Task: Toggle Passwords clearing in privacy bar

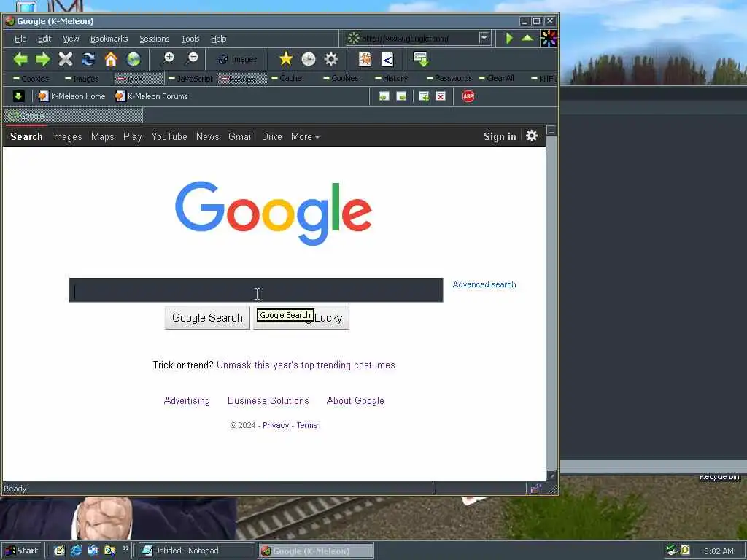Action: (449, 78)
